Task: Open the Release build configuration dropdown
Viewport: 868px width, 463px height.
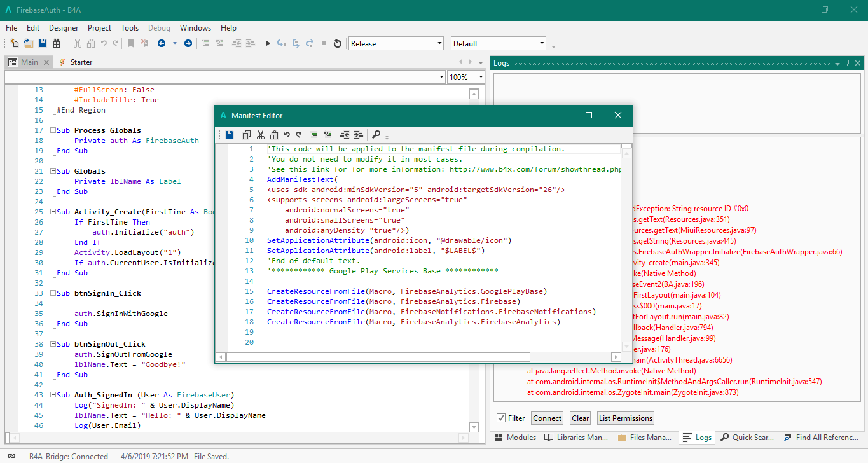Action: (396, 43)
